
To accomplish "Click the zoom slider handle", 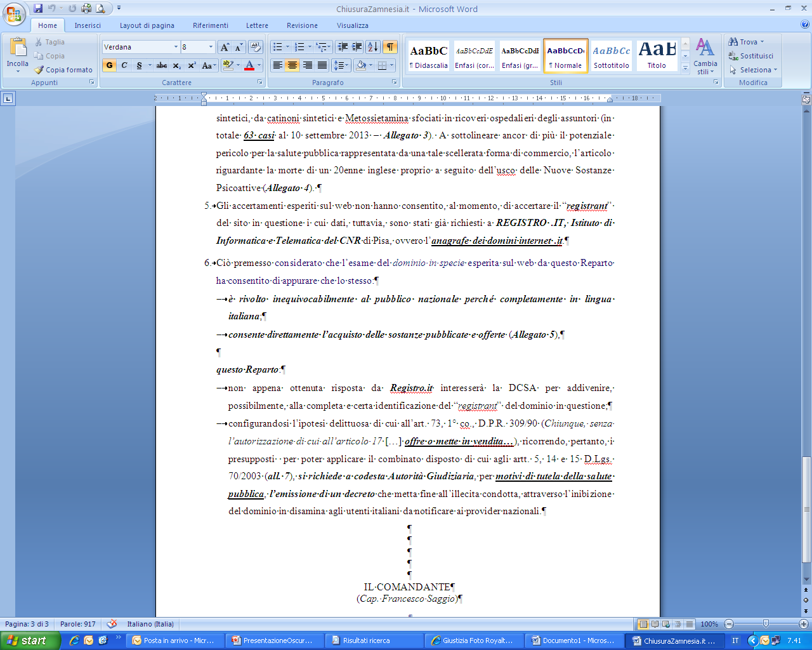I will (766, 624).
